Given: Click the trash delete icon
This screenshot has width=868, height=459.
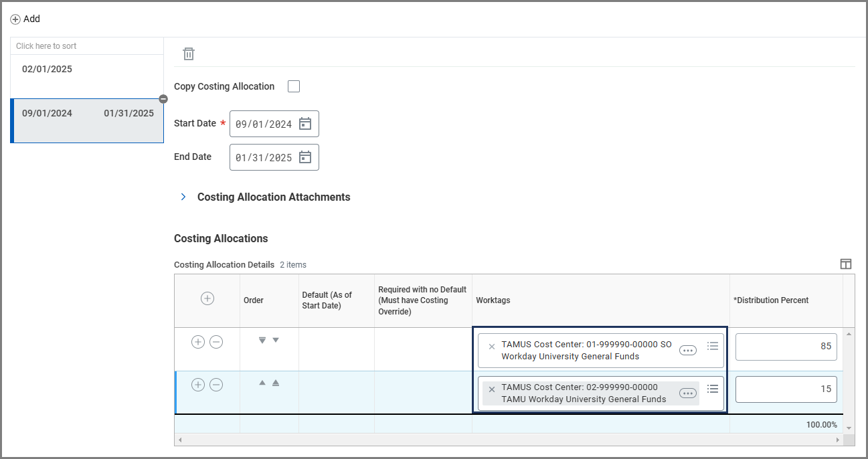Looking at the screenshot, I should pos(189,54).
